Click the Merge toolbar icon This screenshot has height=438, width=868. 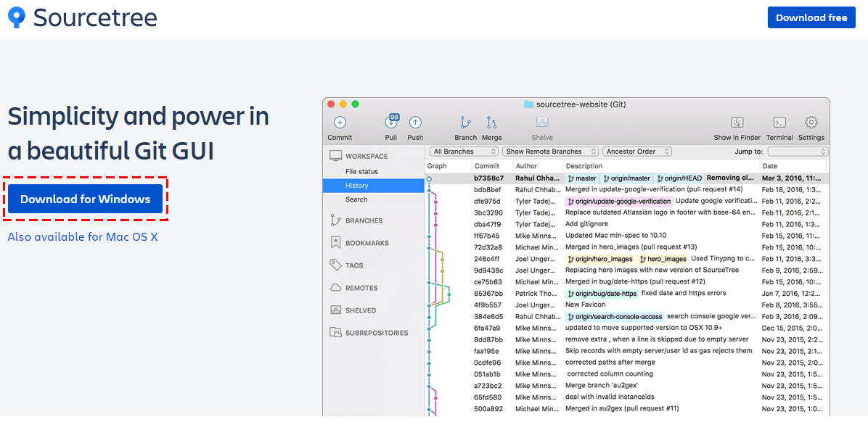click(491, 123)
